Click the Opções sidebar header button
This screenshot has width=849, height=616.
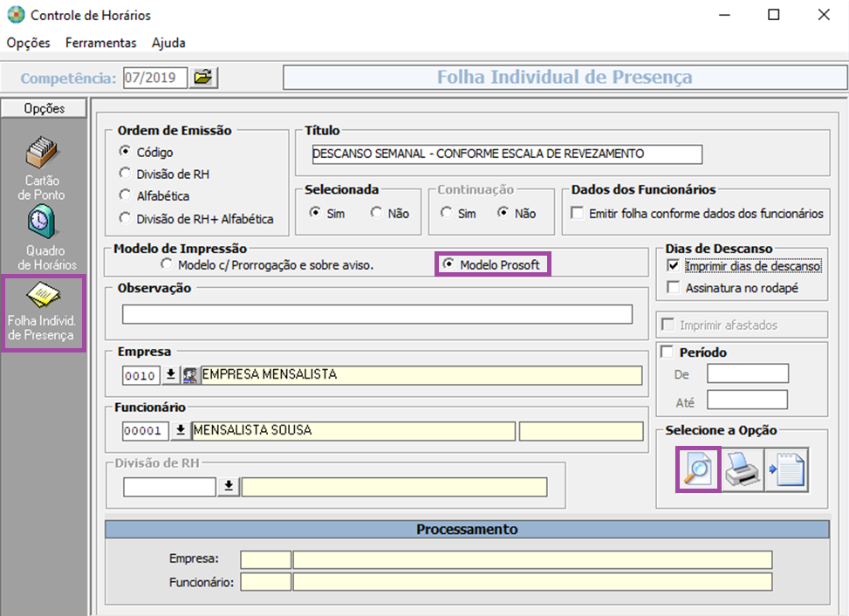click(44, 108)
